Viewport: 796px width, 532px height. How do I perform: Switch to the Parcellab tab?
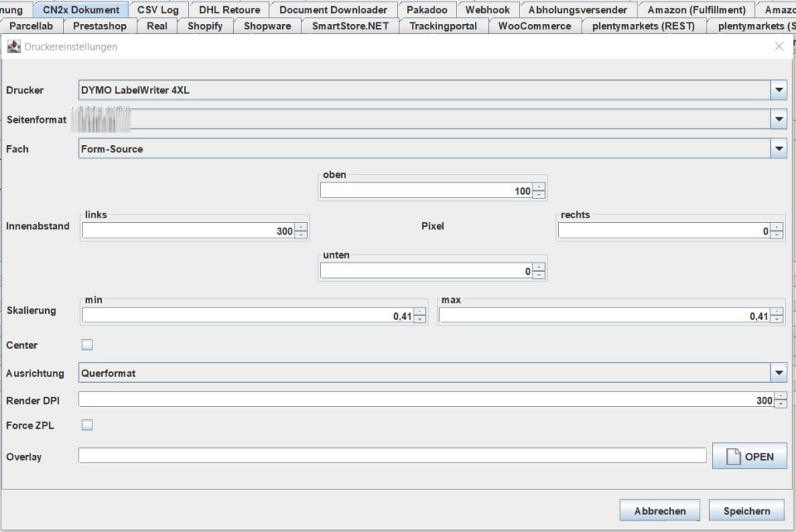(x=31, y=26)
